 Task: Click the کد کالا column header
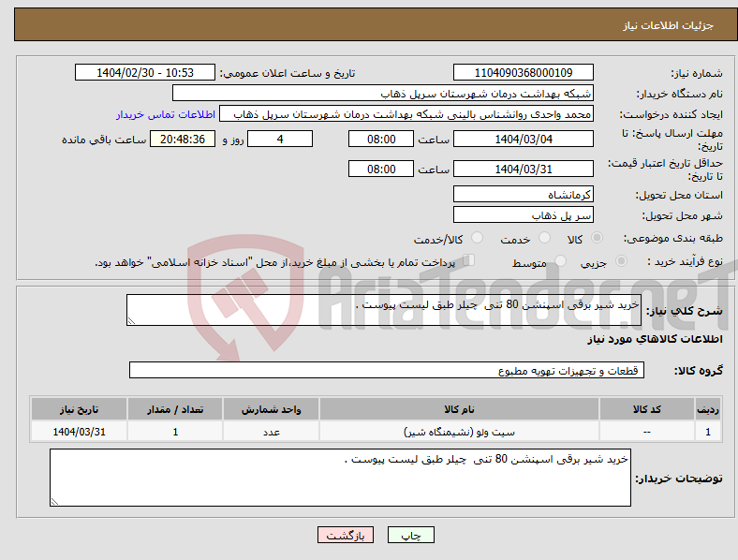pos(647,409)
